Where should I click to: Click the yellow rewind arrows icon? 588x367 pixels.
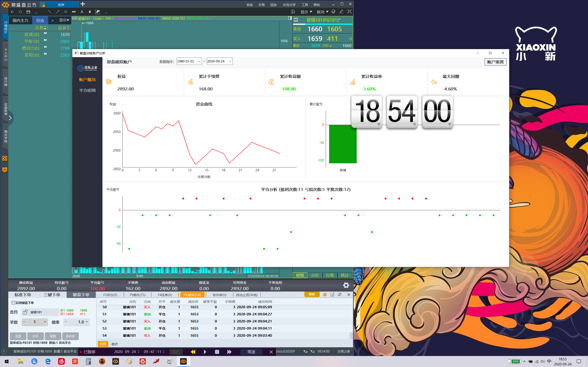(x=193, y=352)
